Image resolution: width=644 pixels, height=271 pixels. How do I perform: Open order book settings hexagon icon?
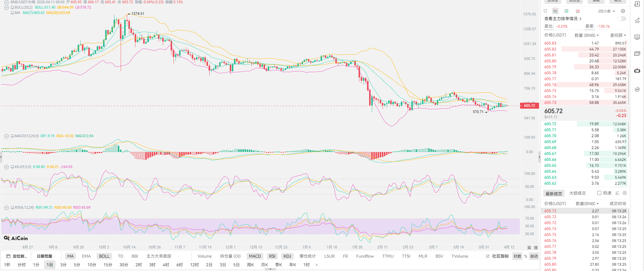[x=623, y=11]
